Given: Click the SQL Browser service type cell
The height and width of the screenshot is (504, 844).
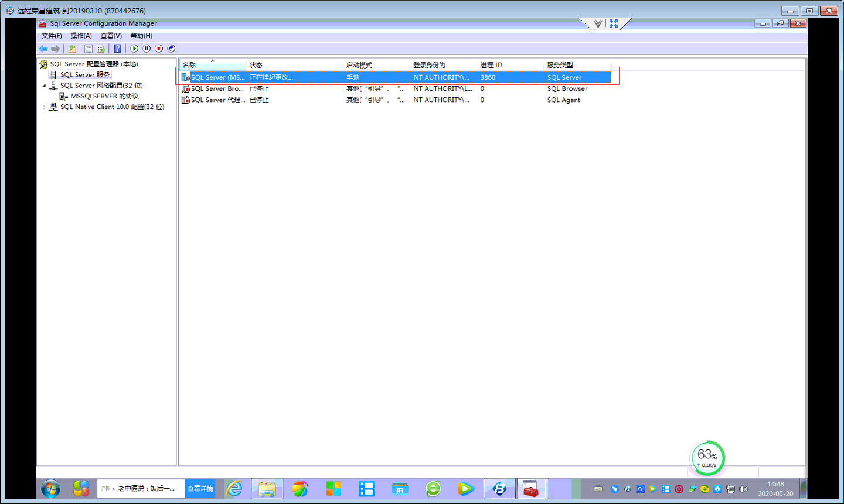Looking at the screenshot, I should (567, 88).
